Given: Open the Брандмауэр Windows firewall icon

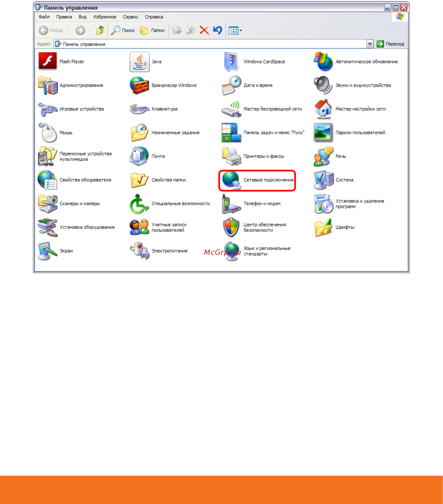Looking at the screenshot, I should point(140,85).
